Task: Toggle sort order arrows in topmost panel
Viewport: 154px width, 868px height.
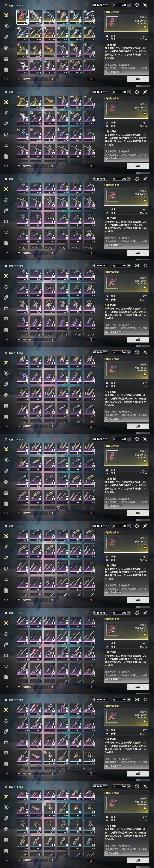Action: [x=52, y=79]
